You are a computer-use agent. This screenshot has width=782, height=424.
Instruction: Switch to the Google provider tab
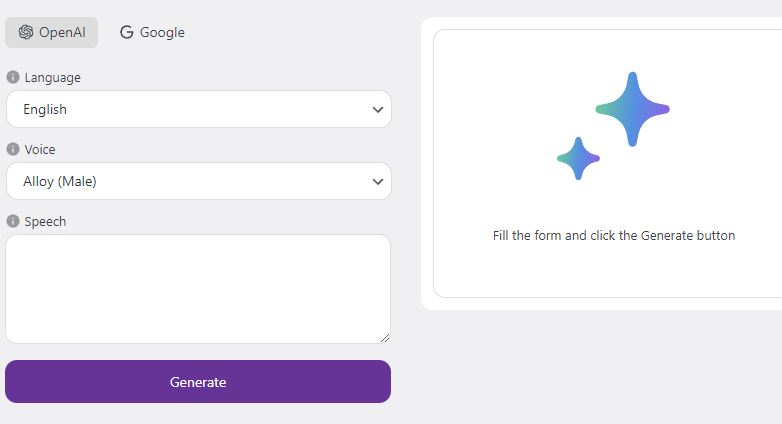(152, 32)
